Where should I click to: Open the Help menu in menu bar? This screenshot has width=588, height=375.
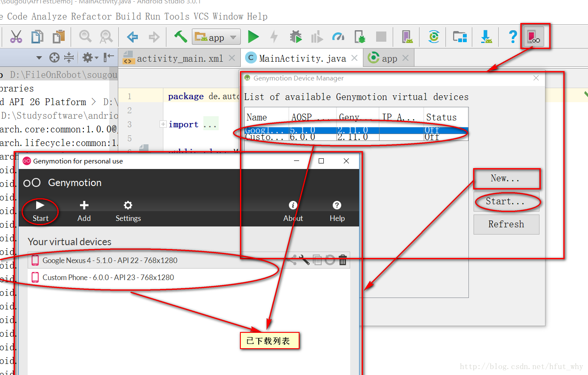pos(257,17)
